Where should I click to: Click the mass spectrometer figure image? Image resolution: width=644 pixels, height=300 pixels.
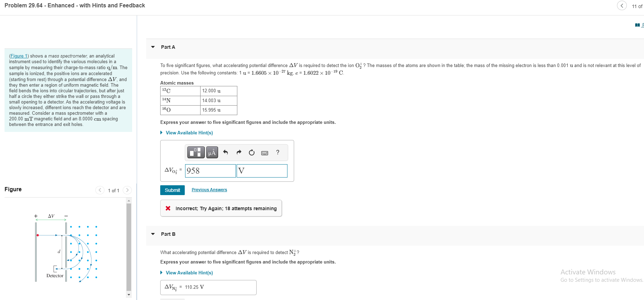point(67,247)
